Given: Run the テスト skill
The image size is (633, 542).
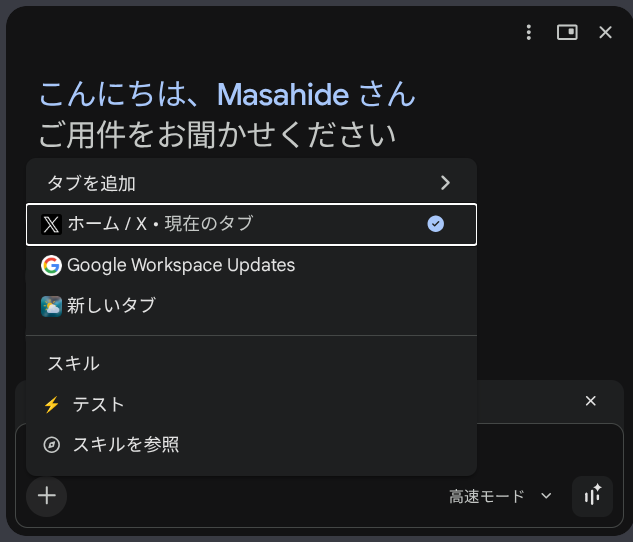Looking at the screenshot, I should tap(98, 405).
